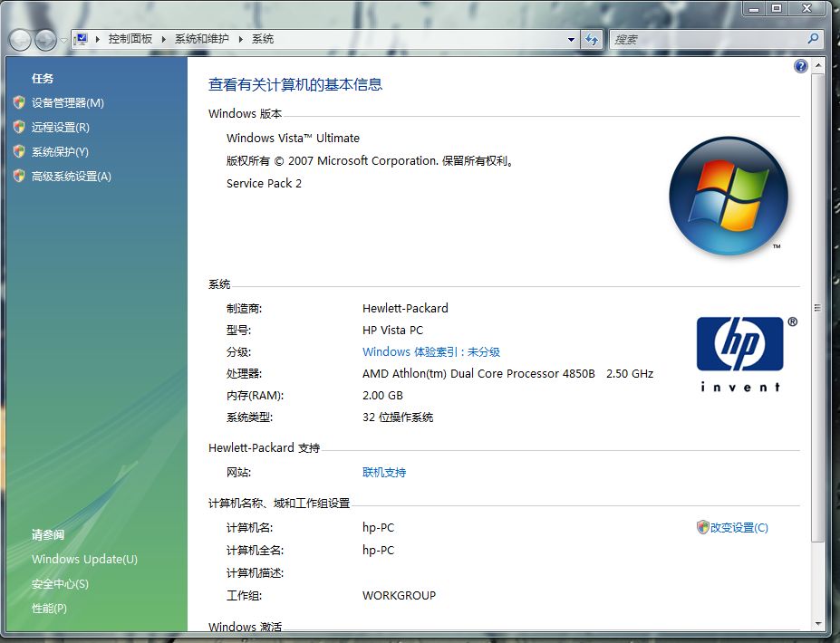
Task: Click scrollbar up arrow
Action: click(x=818, y=65)
